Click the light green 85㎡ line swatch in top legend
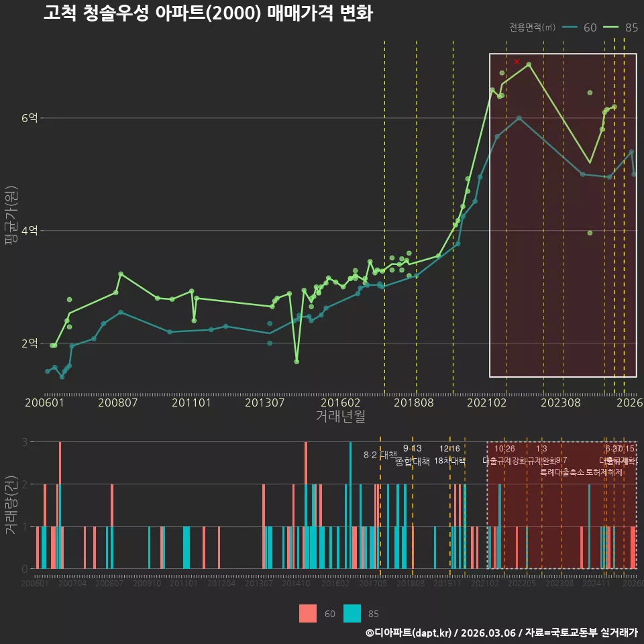This screenshot has width=644, height=644. (x=610, y=28)
